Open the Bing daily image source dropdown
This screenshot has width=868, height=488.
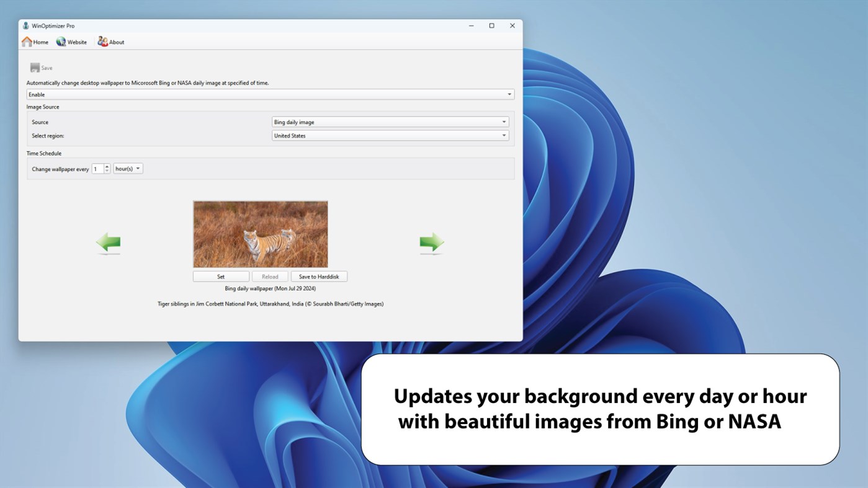coord(390,122)
